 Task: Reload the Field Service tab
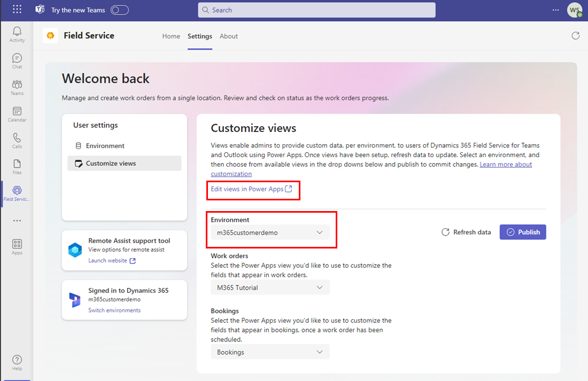[x=575, y=36]
